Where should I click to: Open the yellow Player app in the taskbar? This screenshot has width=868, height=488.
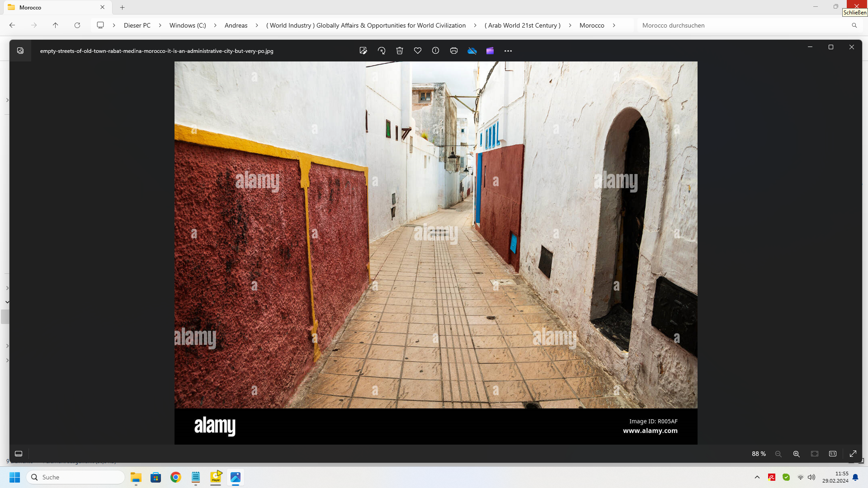[x=216, y=477]
